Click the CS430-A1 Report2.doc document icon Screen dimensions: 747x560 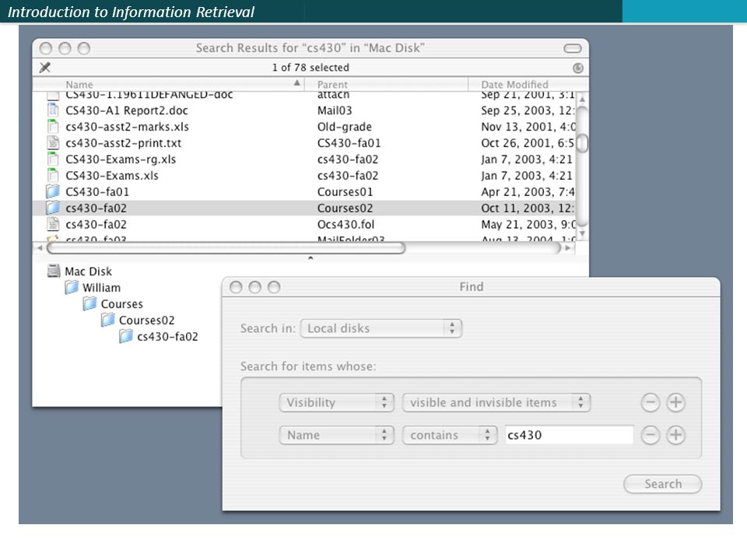pos(53,110)
